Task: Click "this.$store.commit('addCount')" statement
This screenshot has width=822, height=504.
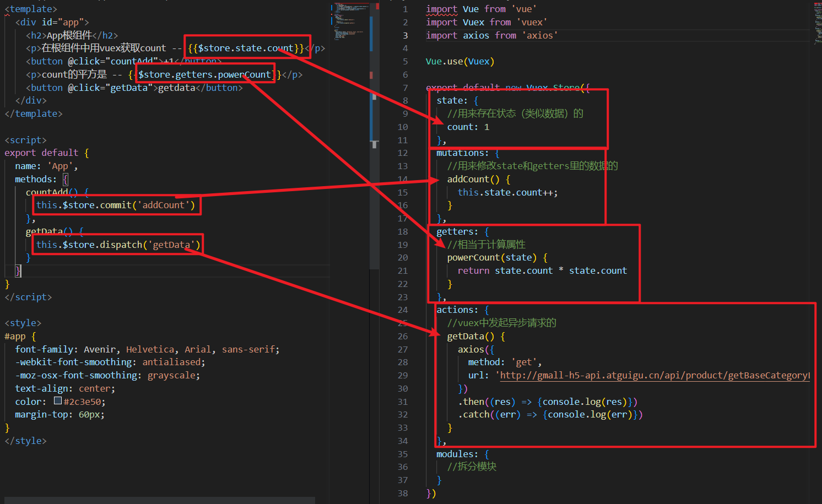Action: tap(116, 205)
